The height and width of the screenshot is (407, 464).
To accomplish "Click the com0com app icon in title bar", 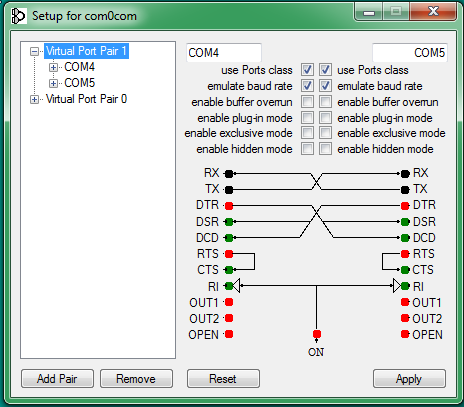I will [18, 16].
